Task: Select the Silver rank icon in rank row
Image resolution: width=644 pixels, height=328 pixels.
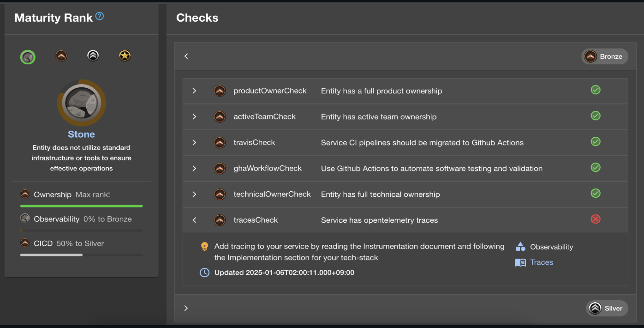Action: coord(93,56)
